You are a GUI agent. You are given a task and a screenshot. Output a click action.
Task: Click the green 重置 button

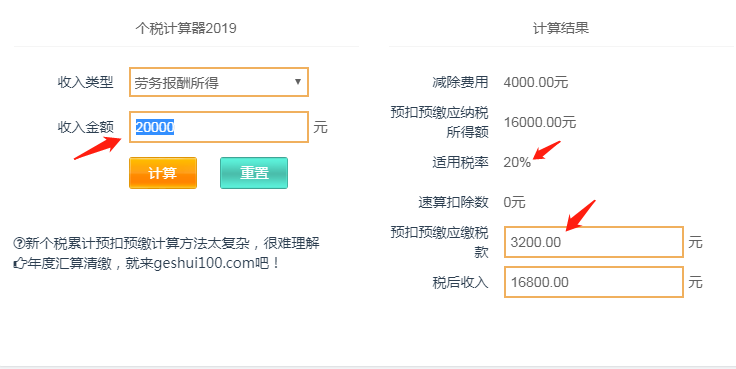coord(254,173)
